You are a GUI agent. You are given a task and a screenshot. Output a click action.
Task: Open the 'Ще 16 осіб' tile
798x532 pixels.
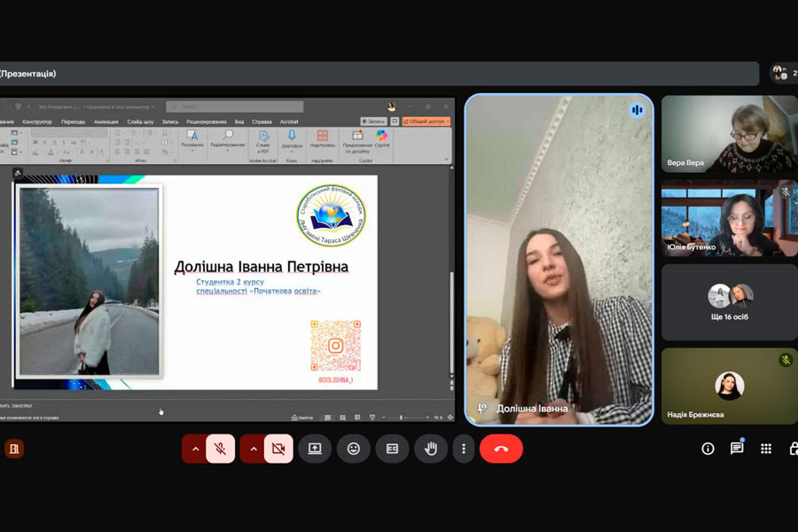730,301
